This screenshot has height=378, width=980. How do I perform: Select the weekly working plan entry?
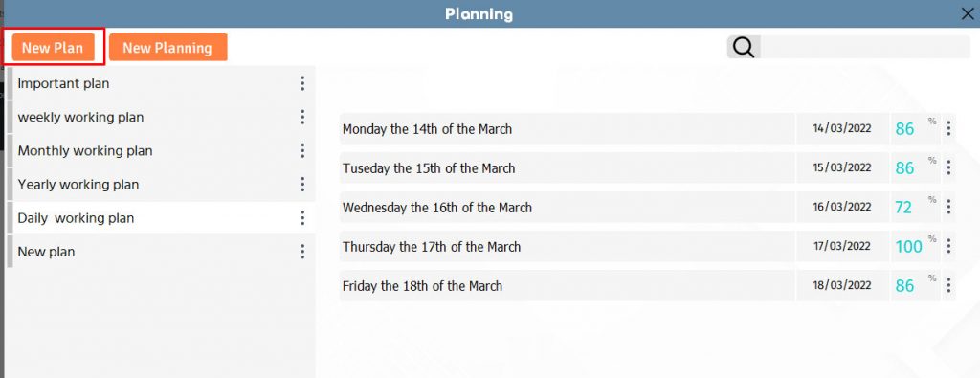[x=161, y=118]
